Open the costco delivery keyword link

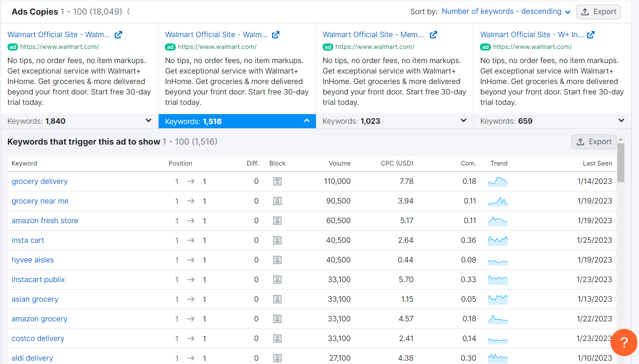[38, 339]
